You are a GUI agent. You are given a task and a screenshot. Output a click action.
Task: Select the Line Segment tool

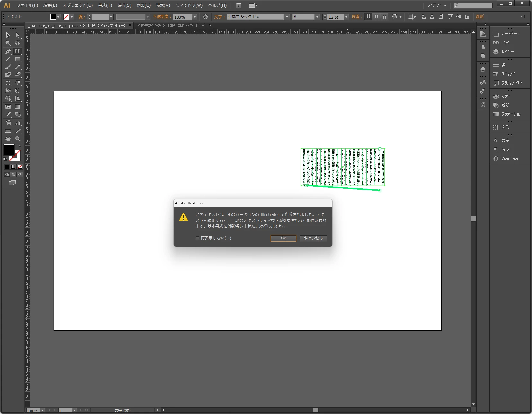pyautogui.click(x=8, y=59)
